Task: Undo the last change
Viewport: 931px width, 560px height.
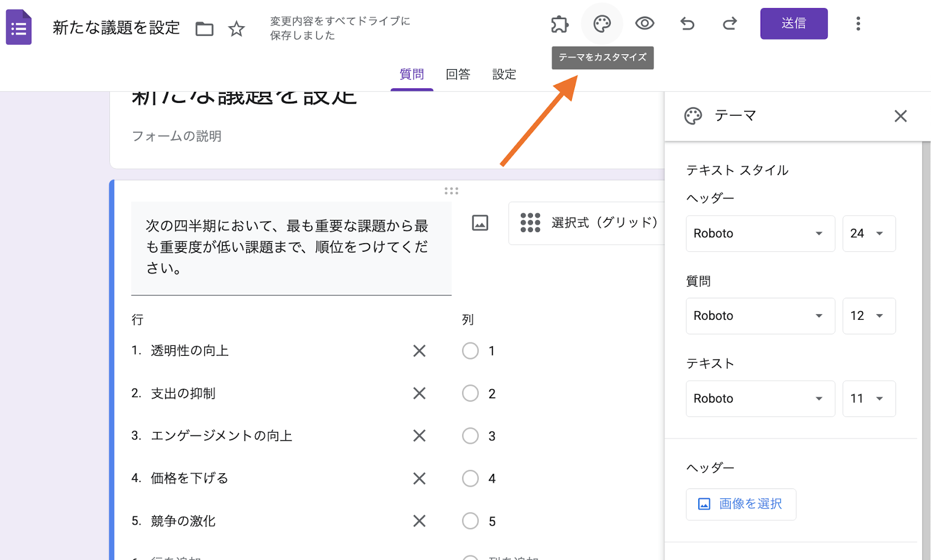Action: pyautogui.click(x=687, y=24)
